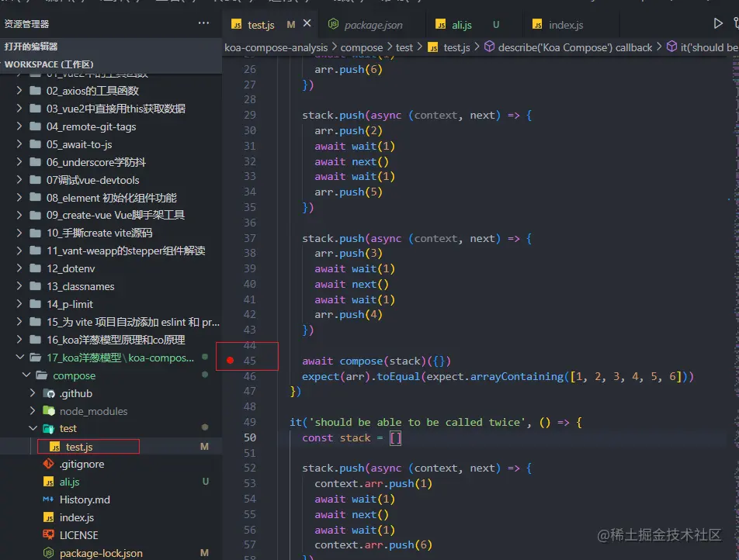Viewport: 739px width, 560px height.
Task: Click breadcrumb test folder segment
Action: [x=404, y=47]
